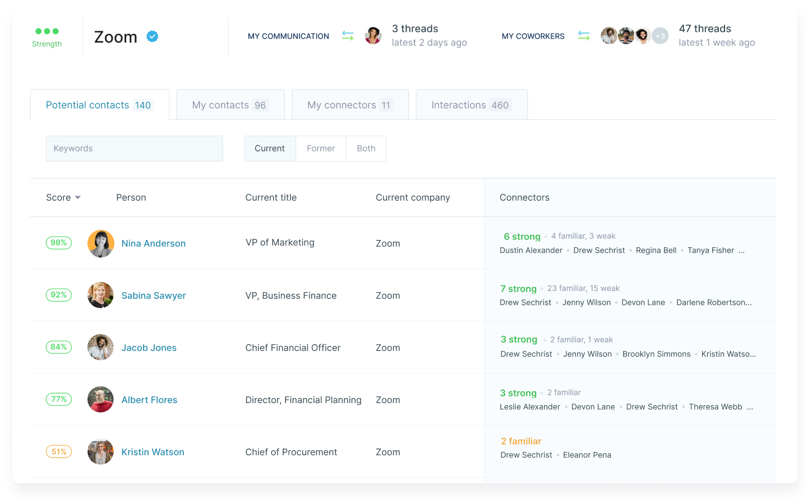Expand more connectors in Albert Flores row
The image size is (812, 504).
(750, 407)
